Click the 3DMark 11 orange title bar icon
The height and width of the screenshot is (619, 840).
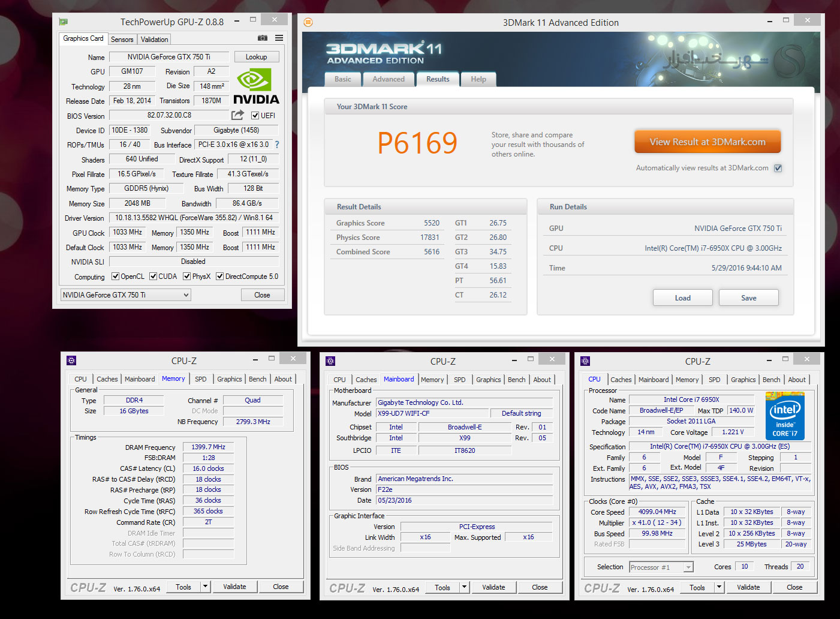click(308, 22)
